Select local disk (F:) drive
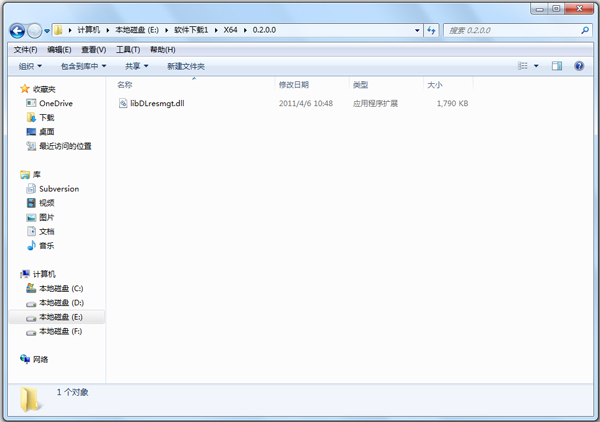 click(x=61, y=331)
